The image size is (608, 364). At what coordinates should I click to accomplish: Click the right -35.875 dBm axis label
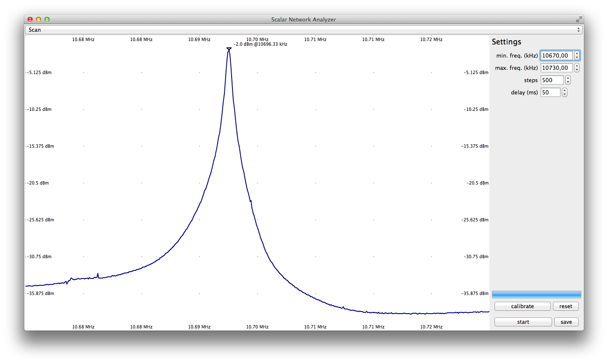(x=475, y=294)
